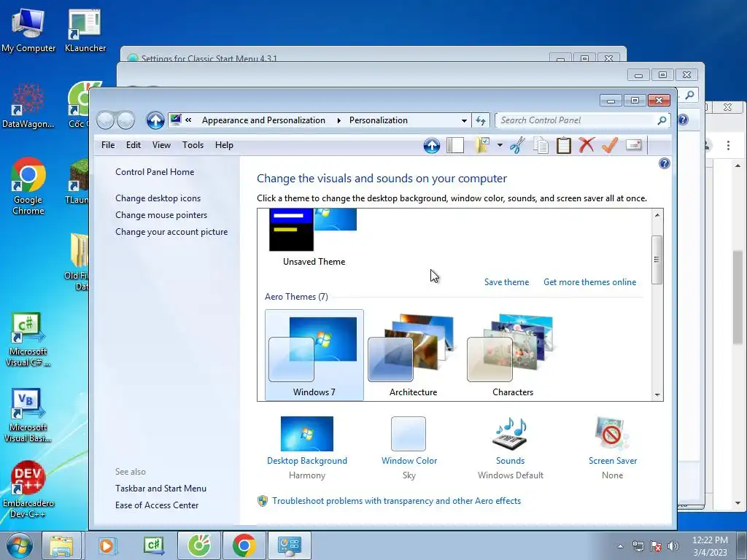This screenshot has width=747, height=560.
Task: Expand the arrow after Appearance and Personalization
Action: pyautogui.click(x=338, y=120)
